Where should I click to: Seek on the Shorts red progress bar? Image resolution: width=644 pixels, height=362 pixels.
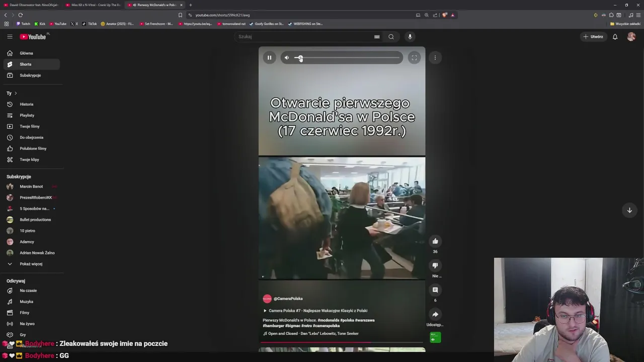coord(342,342)
